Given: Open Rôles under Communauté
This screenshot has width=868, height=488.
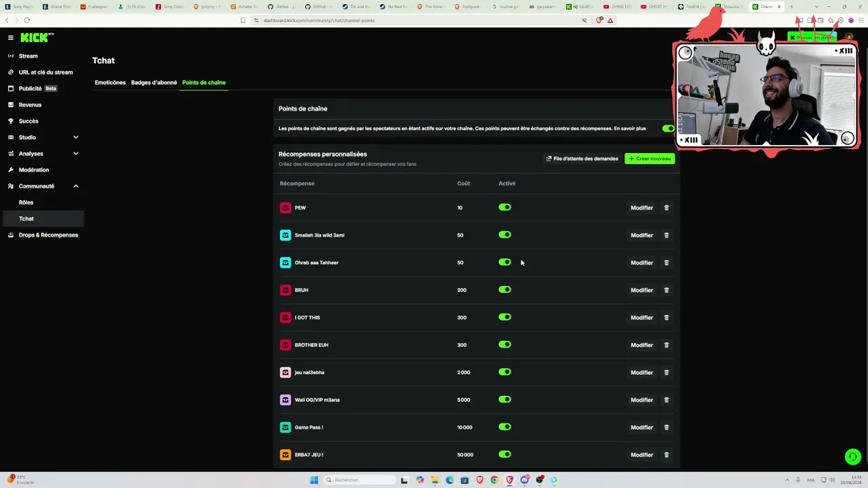Looking at the screenshot, I should 26,203.
